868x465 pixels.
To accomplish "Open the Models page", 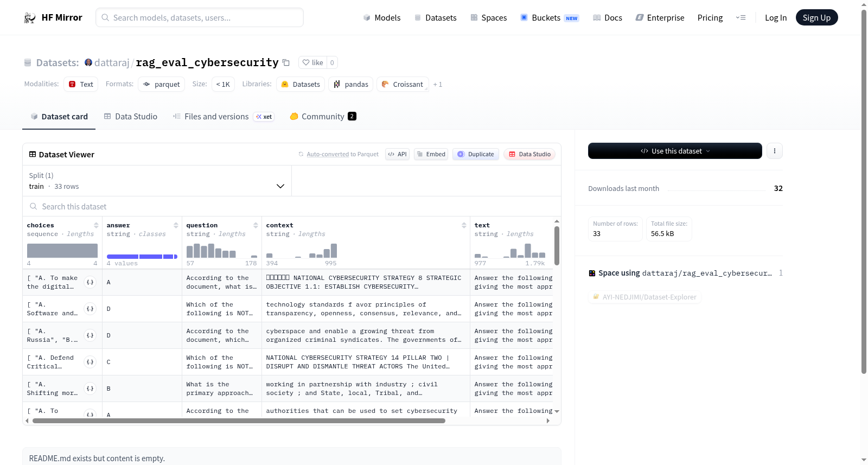I will pyautogui.click(x=382, y=18).
